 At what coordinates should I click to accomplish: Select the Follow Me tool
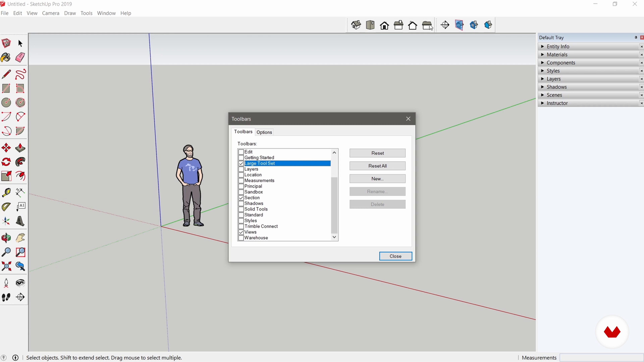coord(20,162)
